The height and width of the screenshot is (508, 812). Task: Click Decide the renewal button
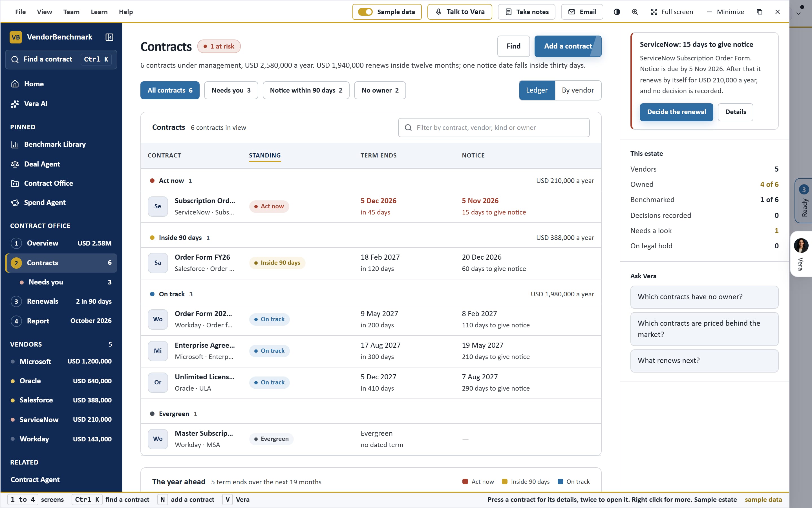point(676,112)
